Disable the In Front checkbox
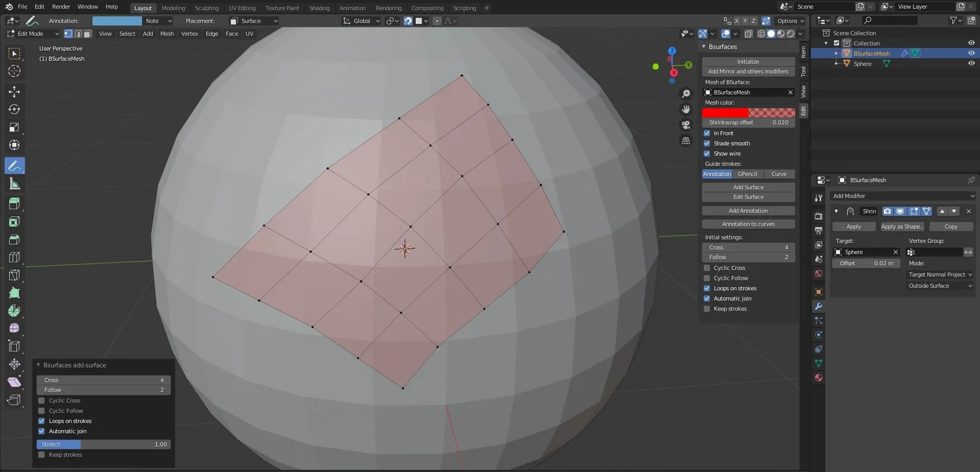The width and height of the screenshot is (980, 472). 707,133
